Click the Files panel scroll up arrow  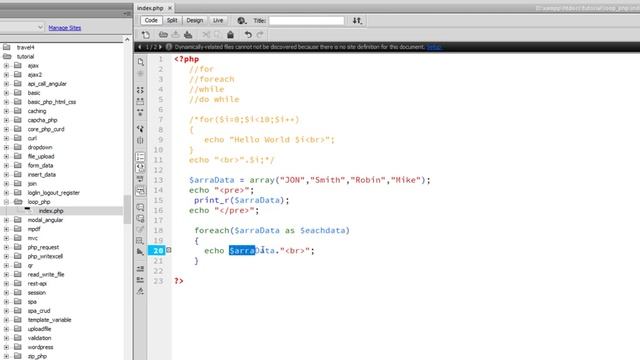(127, 40)
